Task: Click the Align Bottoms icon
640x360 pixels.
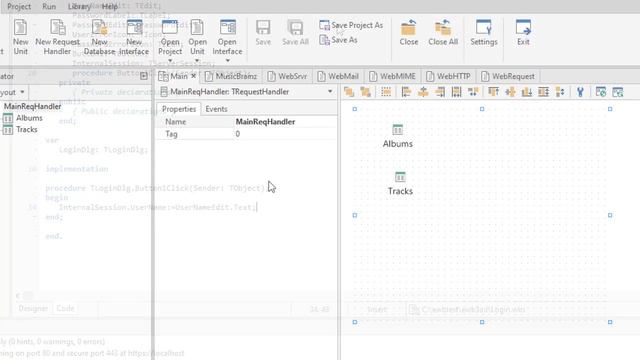Action: 527,92
